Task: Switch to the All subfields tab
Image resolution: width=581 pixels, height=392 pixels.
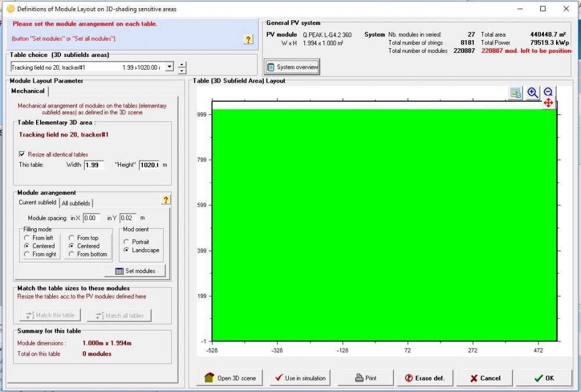Action: (x=76, y=203)
